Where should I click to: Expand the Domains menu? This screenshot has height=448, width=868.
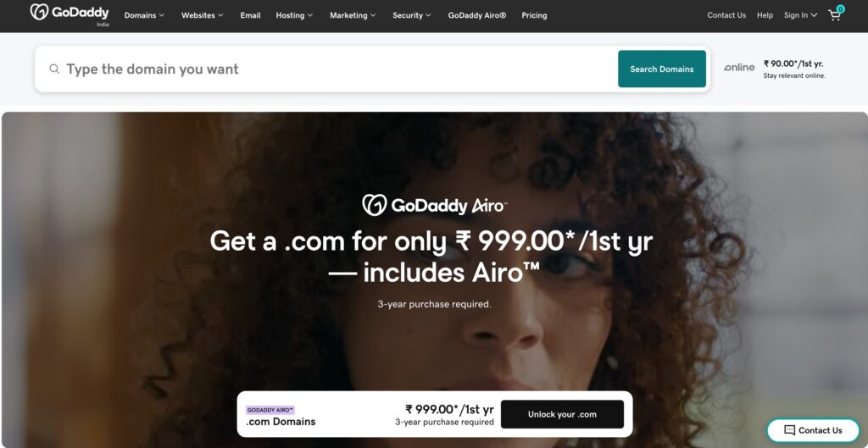click(144, 15)
